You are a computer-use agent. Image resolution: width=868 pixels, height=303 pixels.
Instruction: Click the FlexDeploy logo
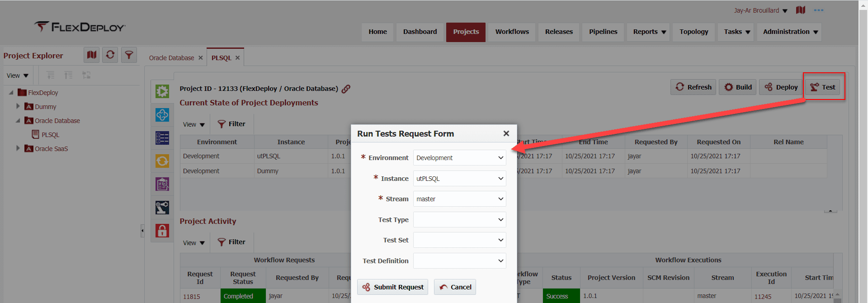point(80,27)
